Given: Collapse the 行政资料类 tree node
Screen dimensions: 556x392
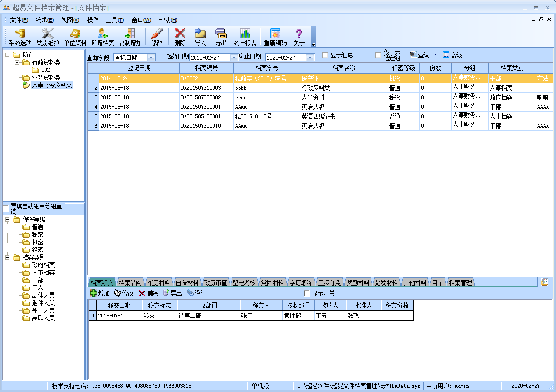Looking at the screenshot, I should 16,63.
